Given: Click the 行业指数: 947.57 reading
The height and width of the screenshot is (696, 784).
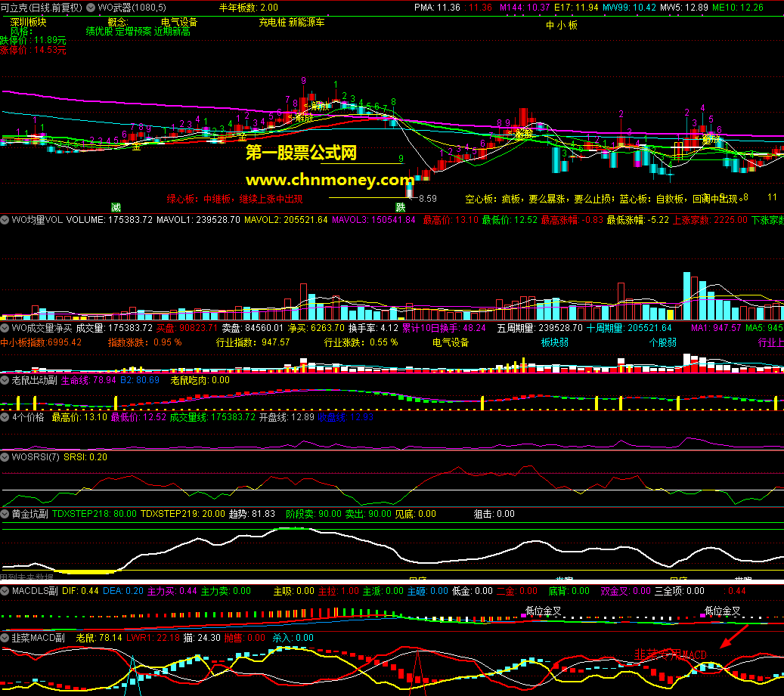Looking at the screenshot, I should pos(253,343).
